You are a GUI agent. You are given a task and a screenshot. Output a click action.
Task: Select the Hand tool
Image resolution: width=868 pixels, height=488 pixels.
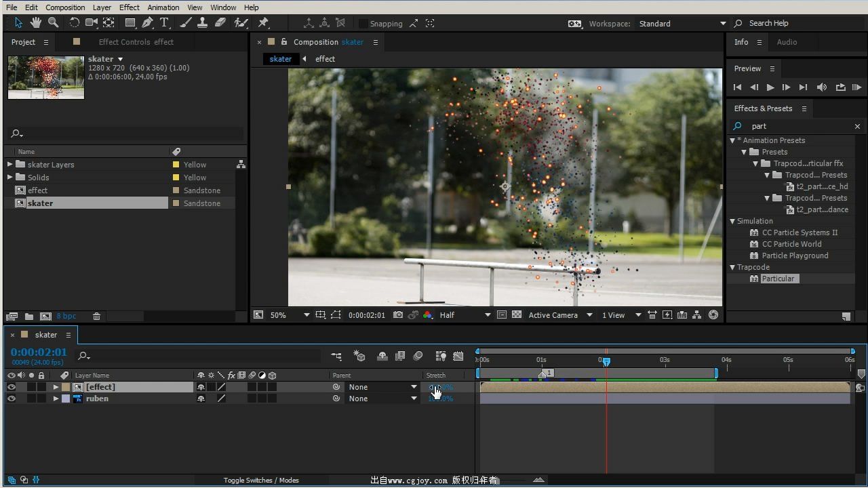point(35,23)
